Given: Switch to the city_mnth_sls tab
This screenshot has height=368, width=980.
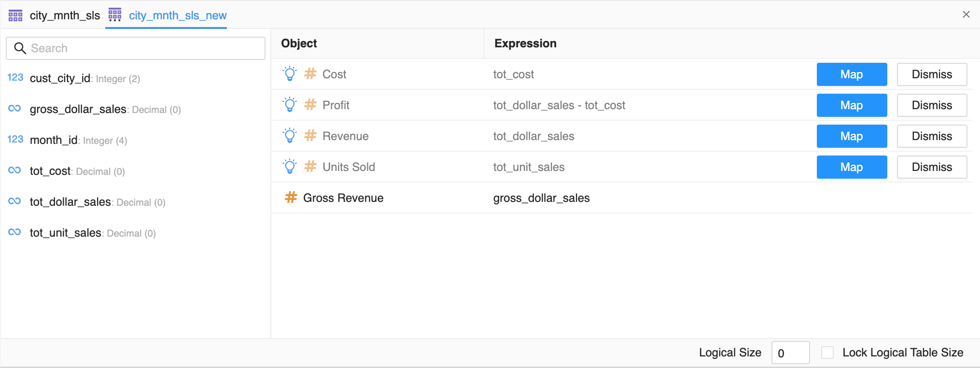Looking at the screenshot, I should (64, 15).
